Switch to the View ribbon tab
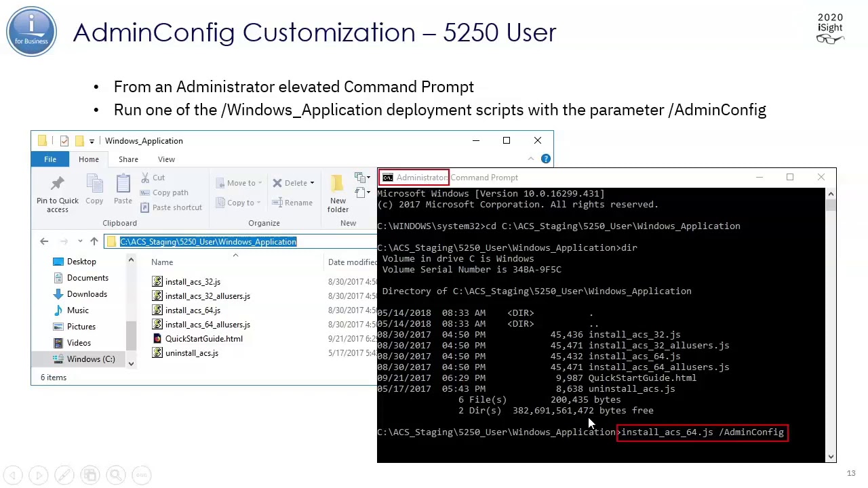Viewport: 868px width, 488px height. pos(166,159)
